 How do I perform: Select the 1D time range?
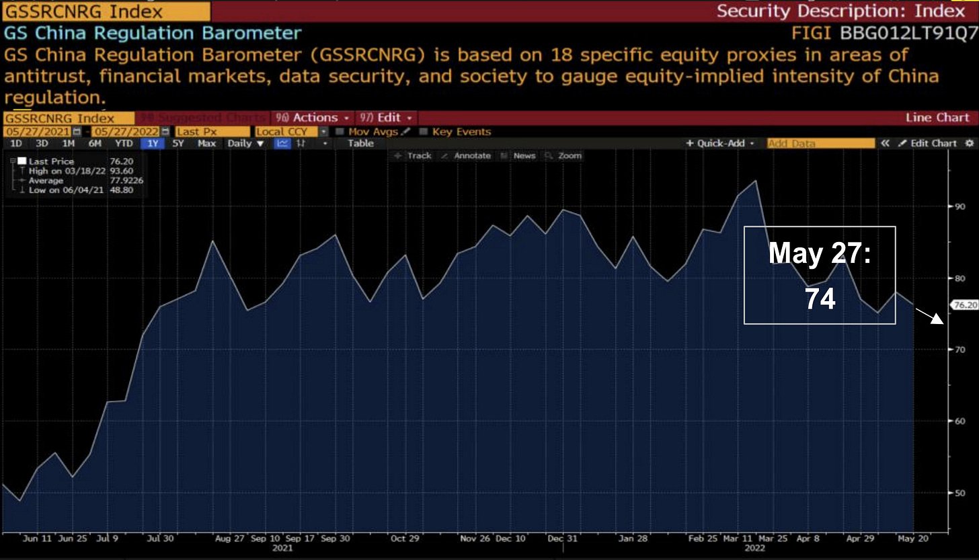[x=15, y=143]
